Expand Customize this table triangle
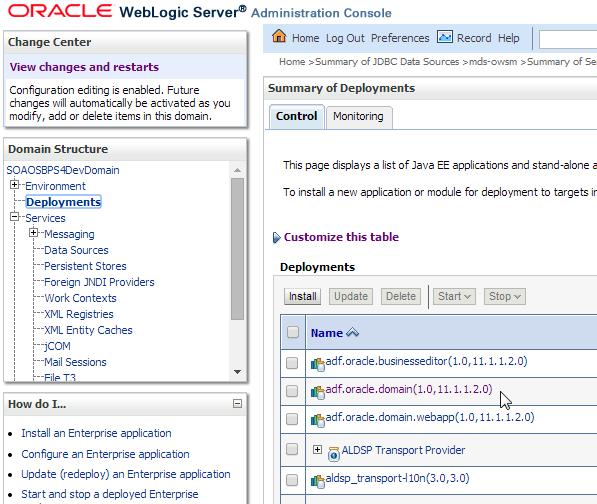597x504 pixels. (x=277, y=238)
